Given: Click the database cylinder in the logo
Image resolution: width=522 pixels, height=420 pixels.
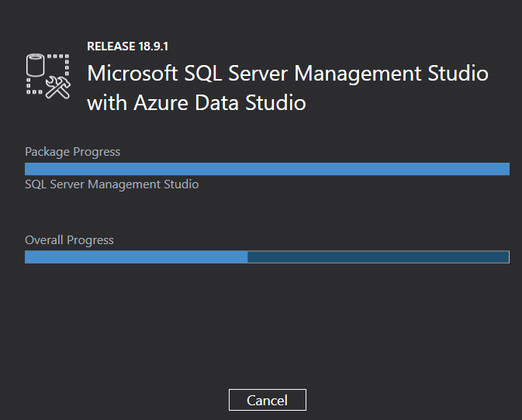Looking at the screenshot, I should (x=38, y=66).
